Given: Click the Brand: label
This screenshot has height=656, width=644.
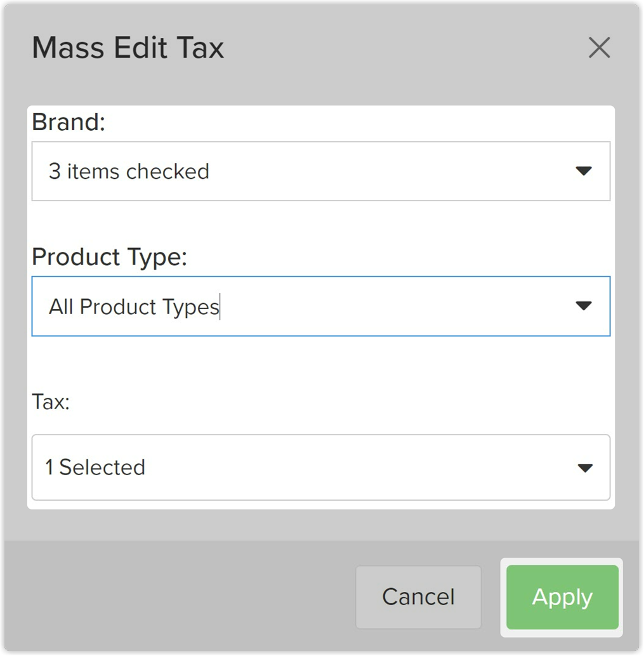Looking at the screenshot, I should pos(69,122).
